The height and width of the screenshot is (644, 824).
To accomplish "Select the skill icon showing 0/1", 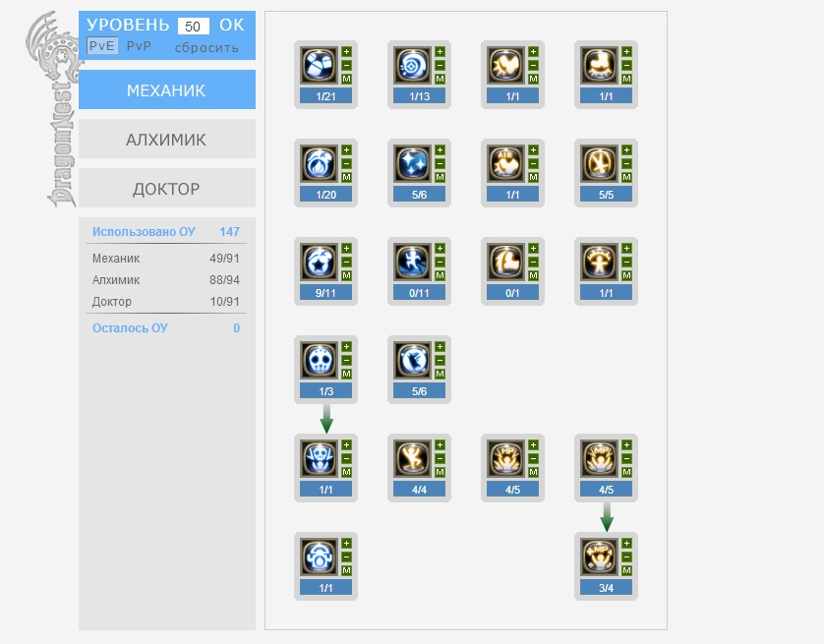I will tap(506, 263).
